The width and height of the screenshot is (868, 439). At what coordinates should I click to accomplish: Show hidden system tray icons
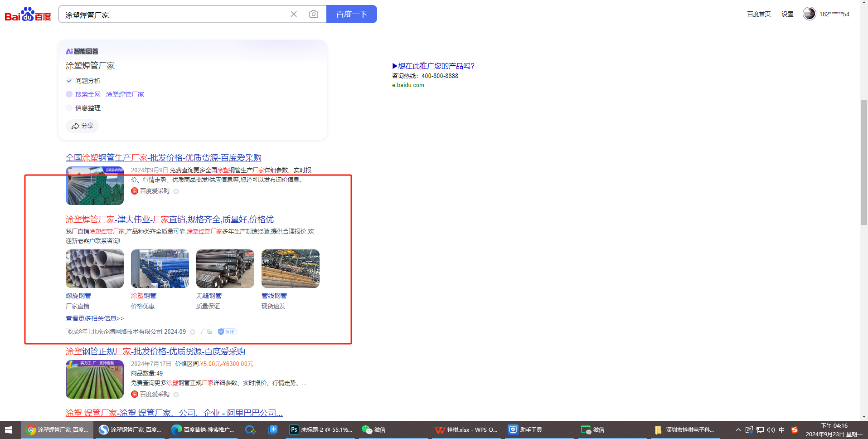(738, 430)
